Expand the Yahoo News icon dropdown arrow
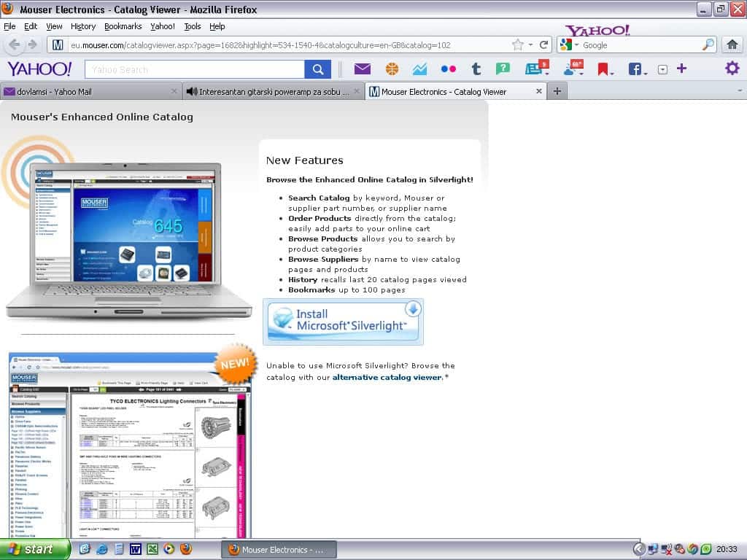Viewport: 747px width, 560px height. pyautogui.click(x=547, y=74)
